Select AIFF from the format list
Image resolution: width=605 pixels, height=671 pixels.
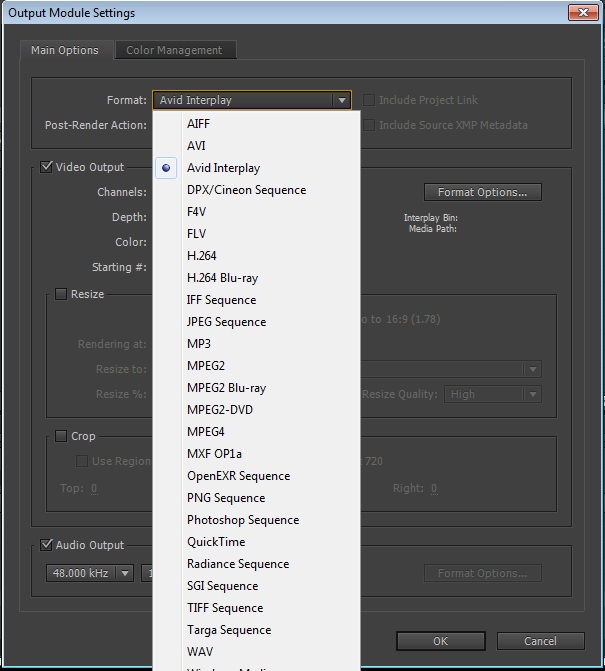pyautogui.click(x=256, y=124)
